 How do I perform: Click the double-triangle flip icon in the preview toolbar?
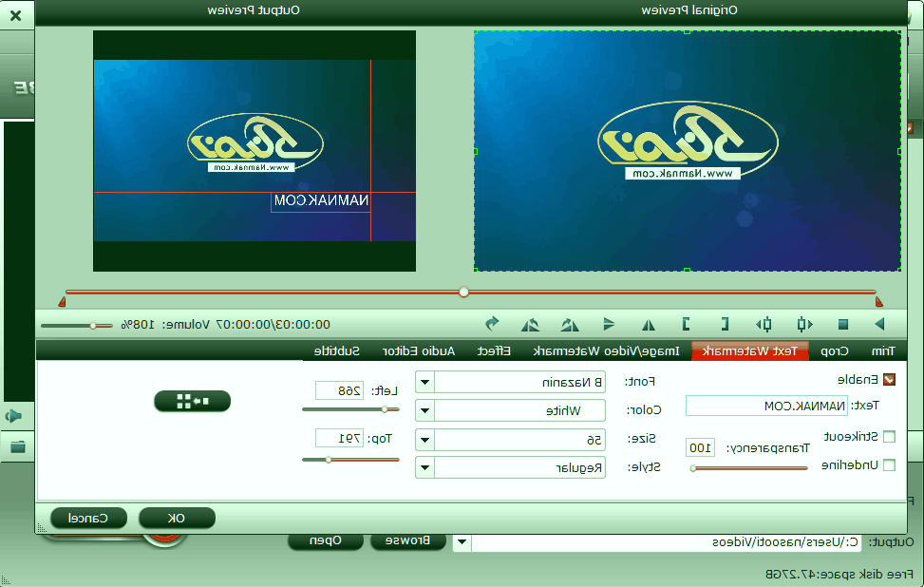(x=649, y=324)
